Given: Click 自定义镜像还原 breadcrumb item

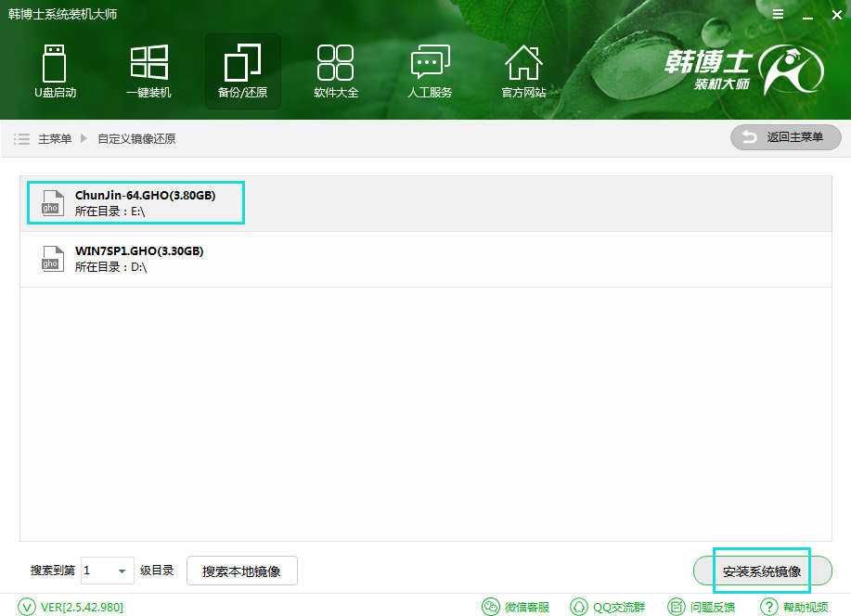Looking at the screenshot, I should click(136, 138).
